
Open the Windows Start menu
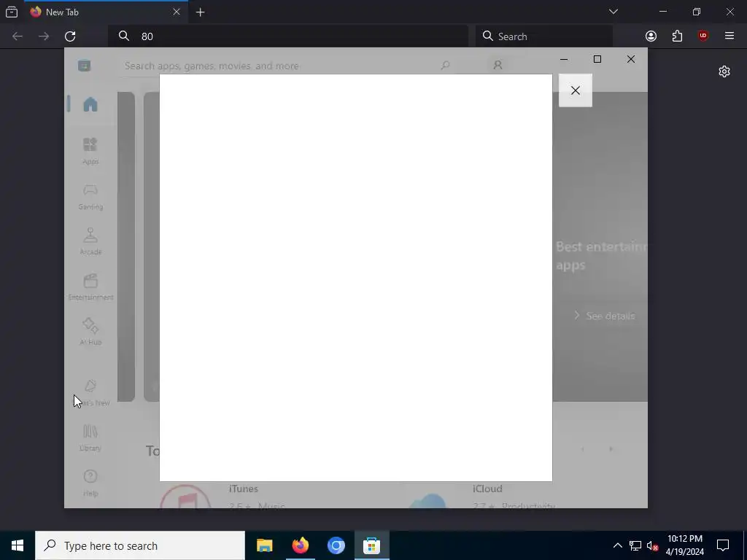coord(18,545)
